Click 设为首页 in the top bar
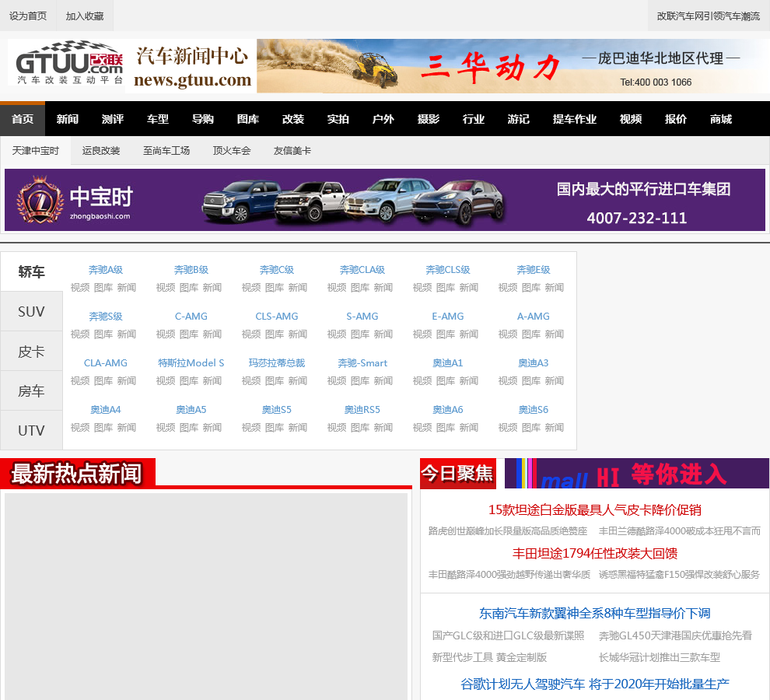 [28, 16]
